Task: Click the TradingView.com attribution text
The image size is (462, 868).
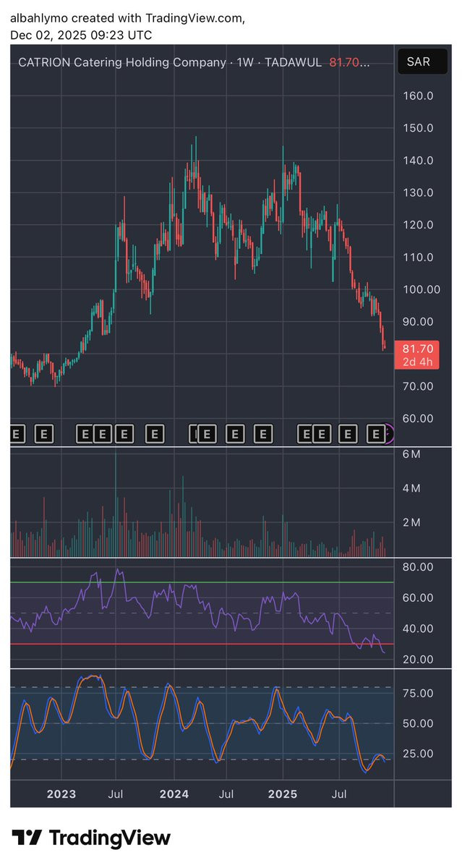Action: (194, 20)
